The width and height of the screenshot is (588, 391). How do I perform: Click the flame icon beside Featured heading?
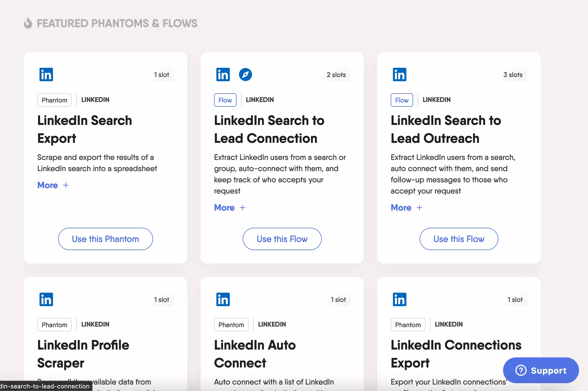coord(28,23)
